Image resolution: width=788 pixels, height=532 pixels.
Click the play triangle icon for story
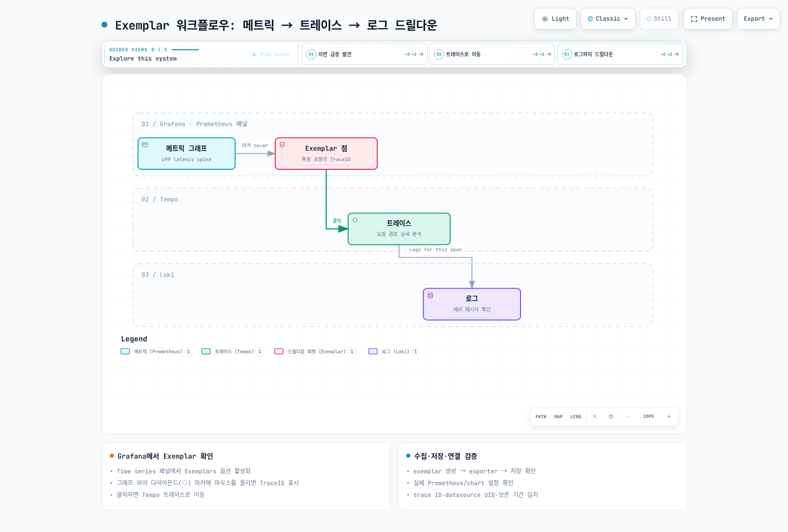(x=255, y=55)
